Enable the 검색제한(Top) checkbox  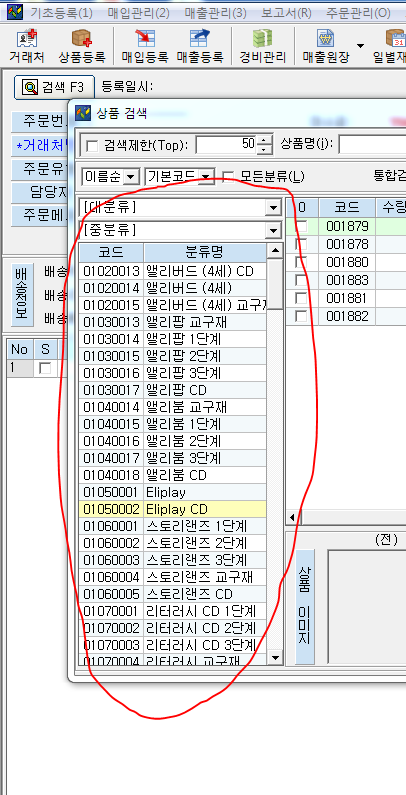[92, 146]
